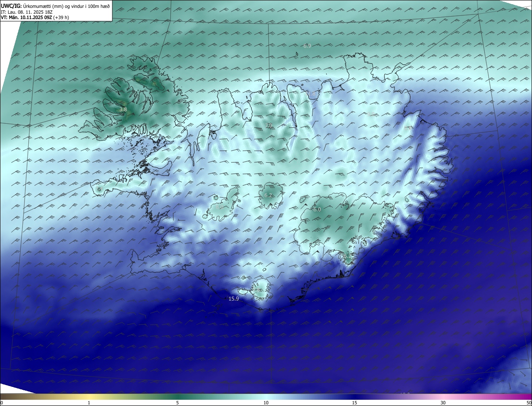Screen dimensions: 532x406
Task: Click the colorbar label 10
Action: [x=266, y=403]
